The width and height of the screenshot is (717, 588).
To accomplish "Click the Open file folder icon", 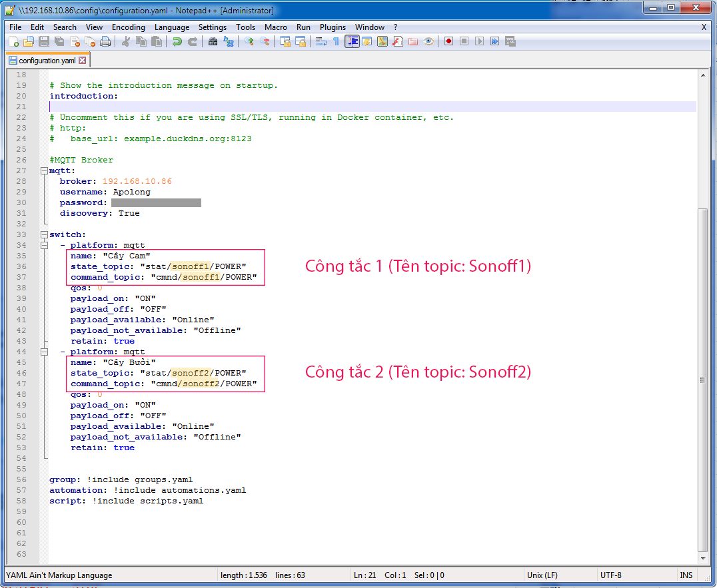I will [x=29, y=41].
